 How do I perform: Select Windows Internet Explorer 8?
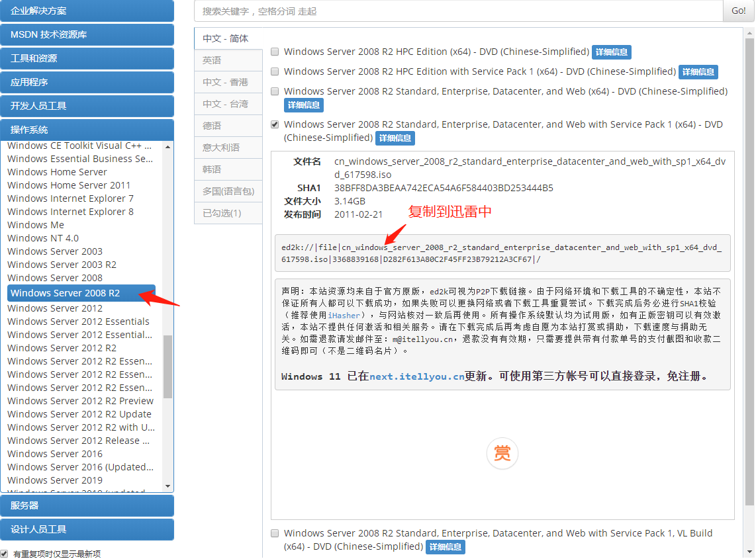(x=70, y=212)
